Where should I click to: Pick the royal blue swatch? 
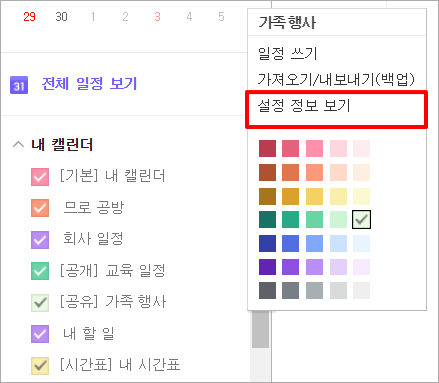[290, 243]
